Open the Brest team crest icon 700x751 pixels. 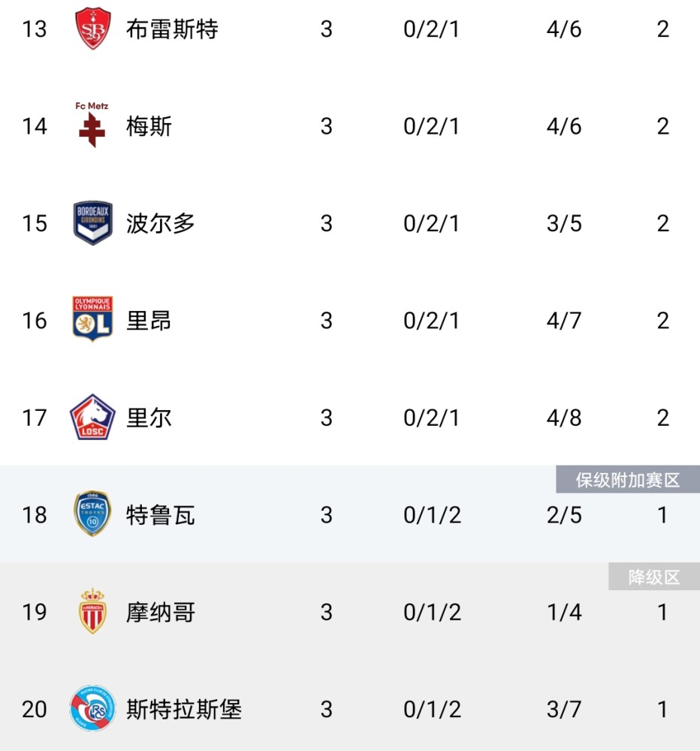pyautogui.click(x=93, y=29)
